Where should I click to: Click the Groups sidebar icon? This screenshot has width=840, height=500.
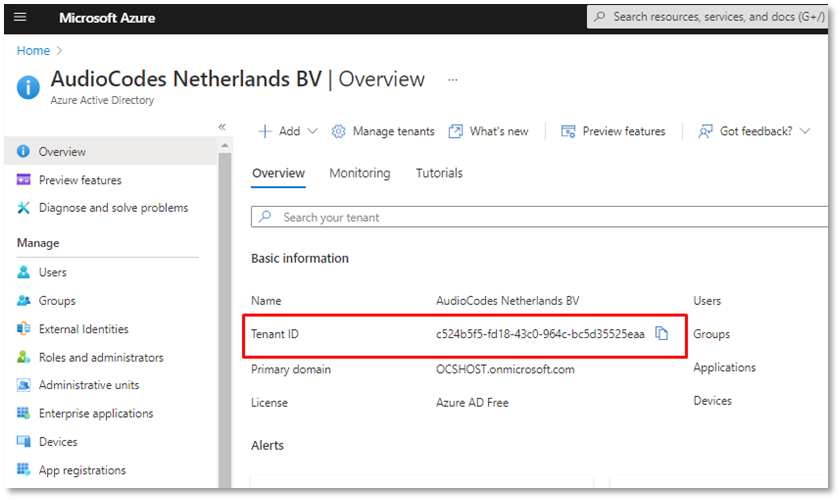click(24, 301)
